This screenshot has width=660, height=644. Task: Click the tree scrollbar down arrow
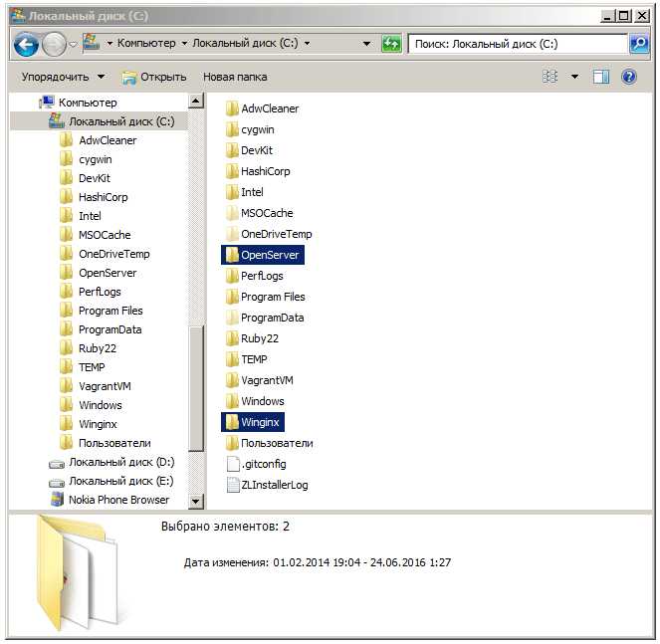click(x=196, y=502)
